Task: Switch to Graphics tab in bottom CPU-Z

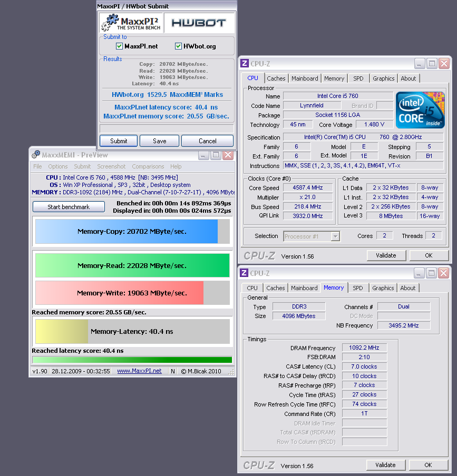Action: (x=383, y=288)
